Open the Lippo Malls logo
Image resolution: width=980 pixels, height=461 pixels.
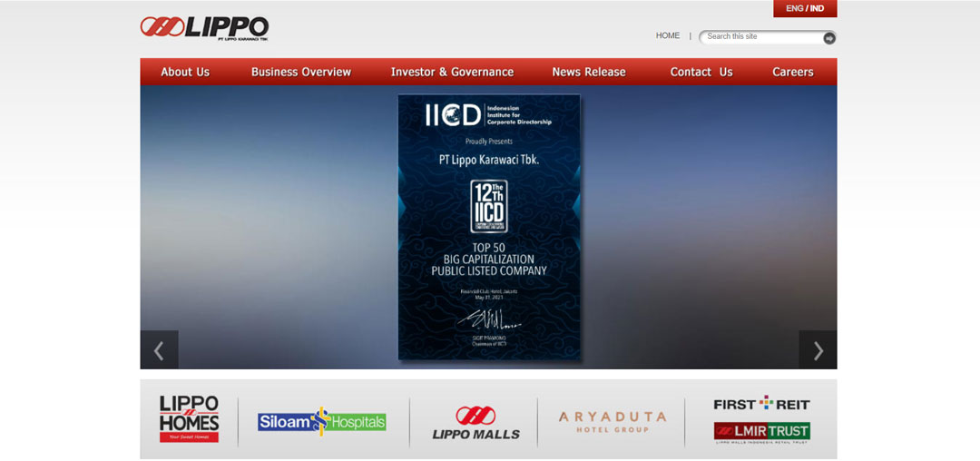475,423
